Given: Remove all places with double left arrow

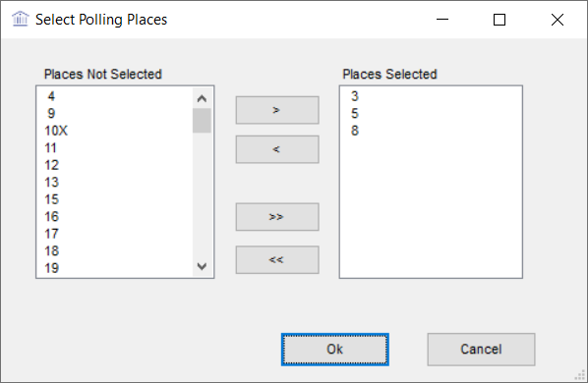Looking at the screenshot, I should pos(277,259).
